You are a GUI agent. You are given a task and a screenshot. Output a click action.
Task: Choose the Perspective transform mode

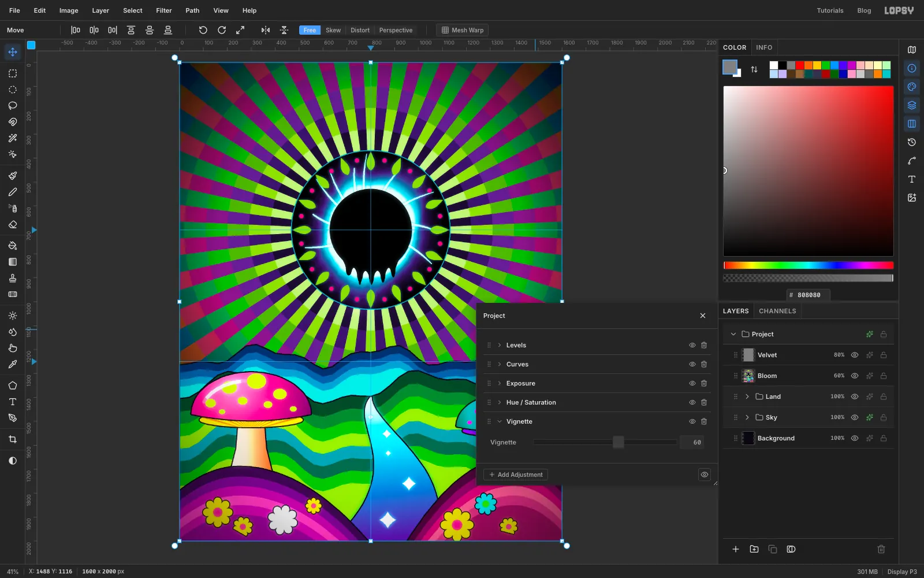[396, 30]
